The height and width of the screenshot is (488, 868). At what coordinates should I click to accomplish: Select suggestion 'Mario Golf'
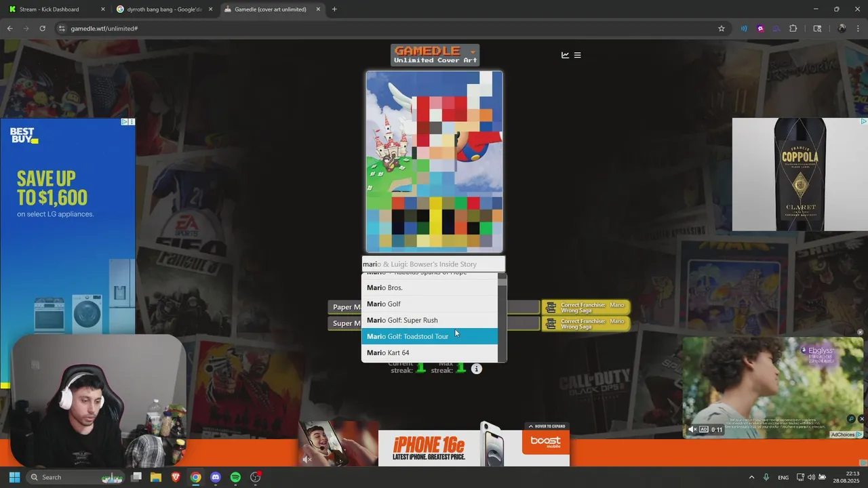pyautogui.click(x=429, y=304)
